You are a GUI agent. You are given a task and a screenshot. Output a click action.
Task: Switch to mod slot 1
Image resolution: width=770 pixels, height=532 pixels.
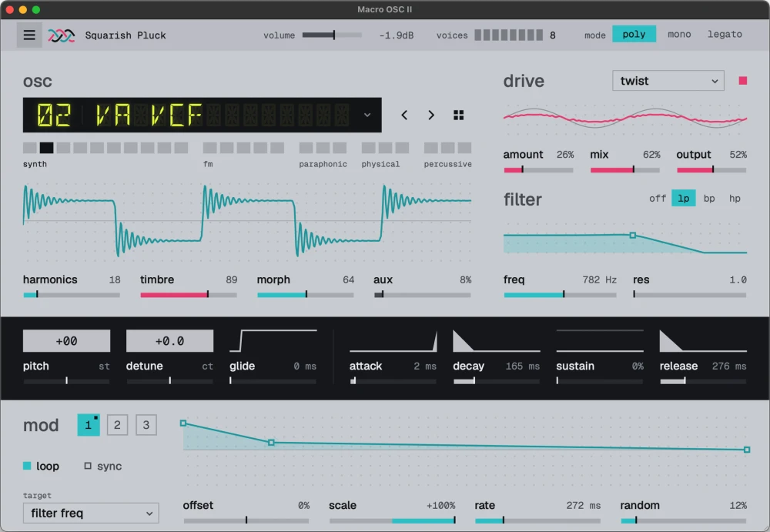[89, 425]
